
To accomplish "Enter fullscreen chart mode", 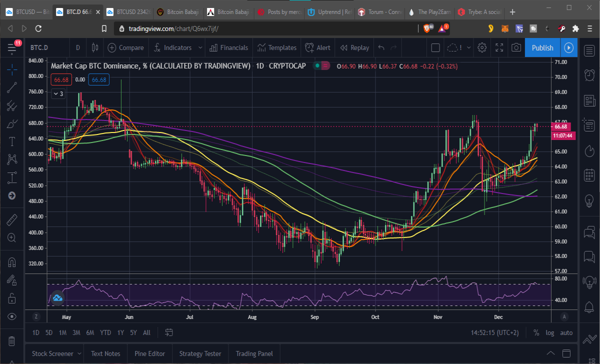I will coord(499,47).
